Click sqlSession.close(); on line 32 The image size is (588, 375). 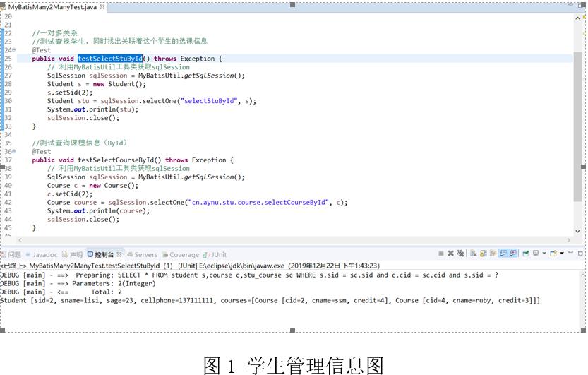tap(83, 118)
